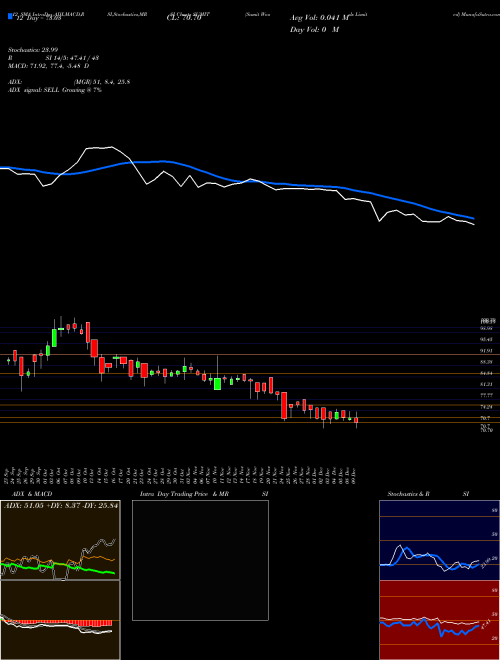Click the blue 12 Day SMA legend square

[x=10, y=16]
